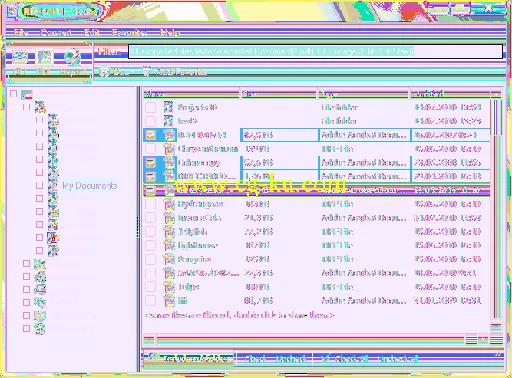Click the Lighthouse image file icon
The image size is (512, 378).
[x=169, y=245]
